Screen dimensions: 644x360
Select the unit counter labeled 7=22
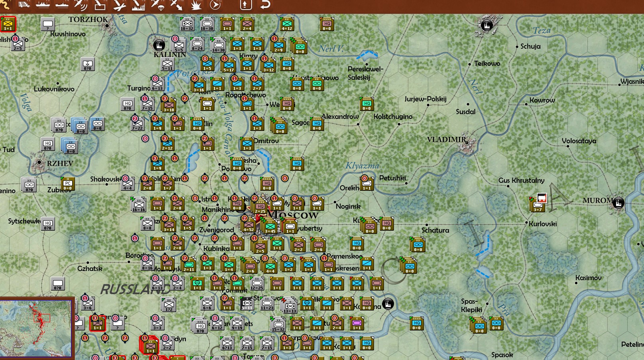138,124
